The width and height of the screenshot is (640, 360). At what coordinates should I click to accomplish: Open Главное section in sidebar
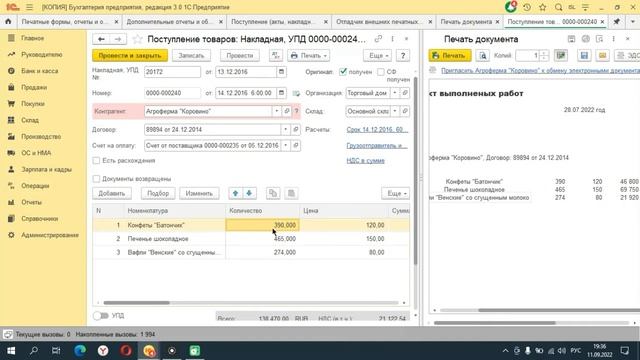click(32, 38)
